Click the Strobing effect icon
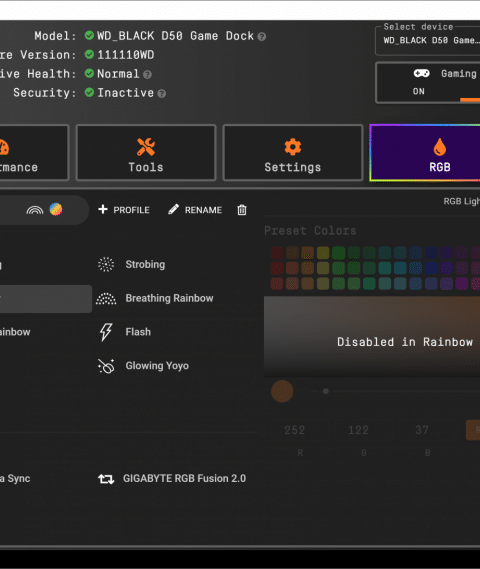This screenshot has width=480, height=569. [106, 265]
